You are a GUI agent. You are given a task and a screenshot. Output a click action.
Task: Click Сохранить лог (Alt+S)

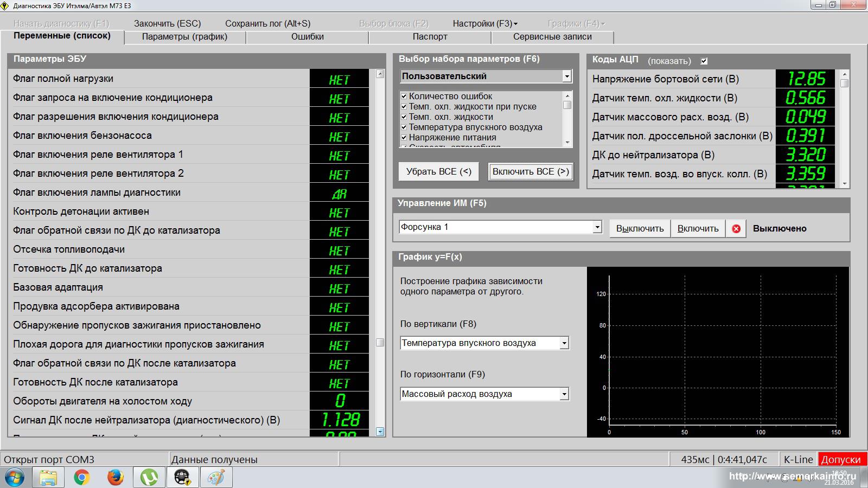[x=268, y=23]
